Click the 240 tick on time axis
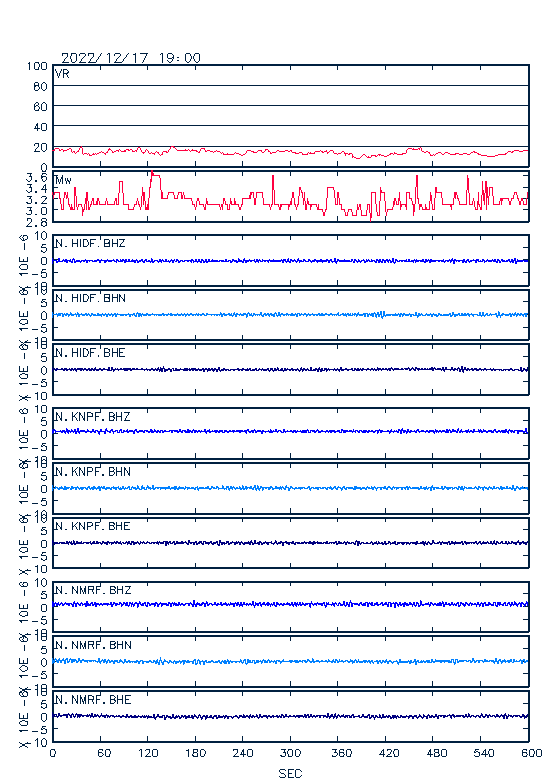Screen dimensions: 554x781 tap(243, 753)
